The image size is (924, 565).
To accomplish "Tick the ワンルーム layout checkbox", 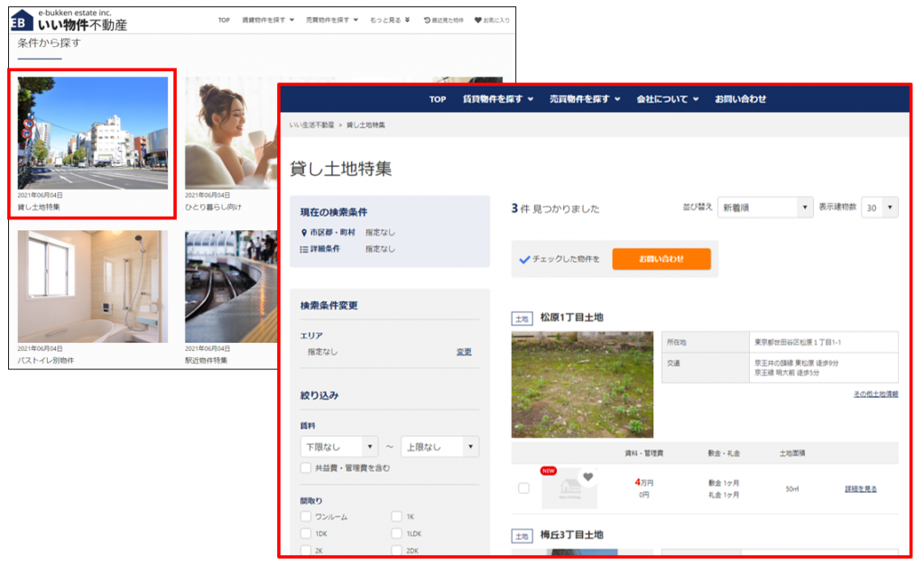I will click(x=307, y=517).
